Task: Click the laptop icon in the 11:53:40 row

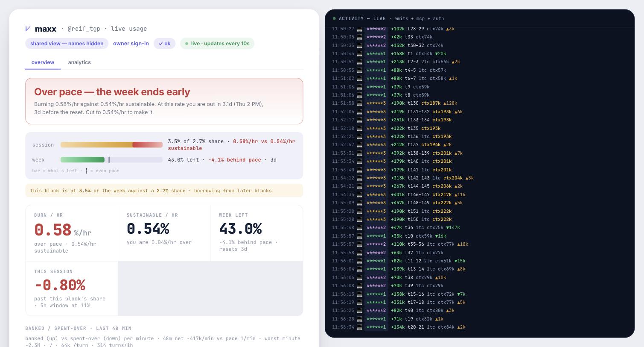Action: pyautogui.click(x=359, y=170)
